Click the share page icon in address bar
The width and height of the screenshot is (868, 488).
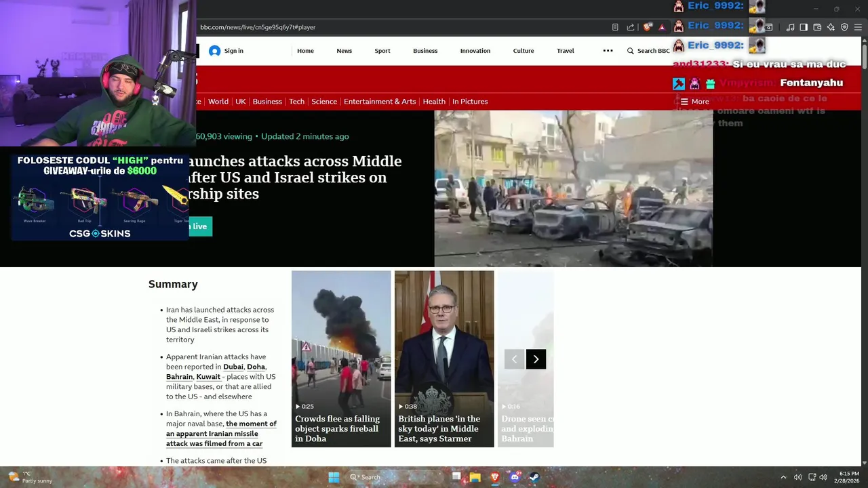point(631,27)
